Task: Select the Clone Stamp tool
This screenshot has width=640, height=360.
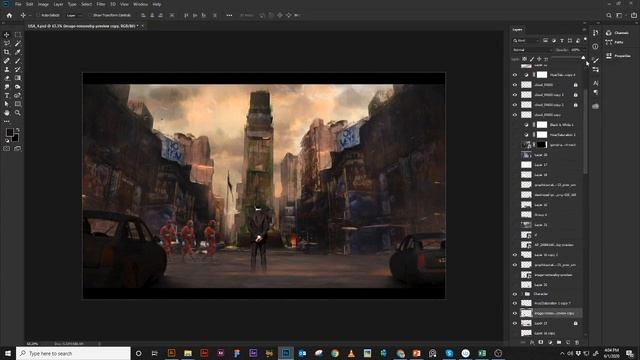Action: click(7, 69)
